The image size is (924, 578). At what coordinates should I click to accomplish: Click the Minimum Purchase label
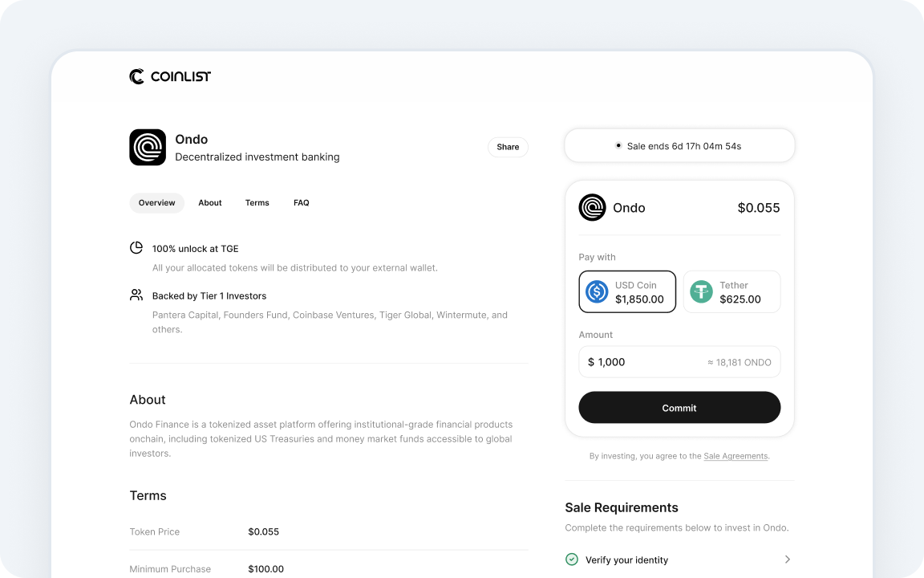(x=170, y=568)
